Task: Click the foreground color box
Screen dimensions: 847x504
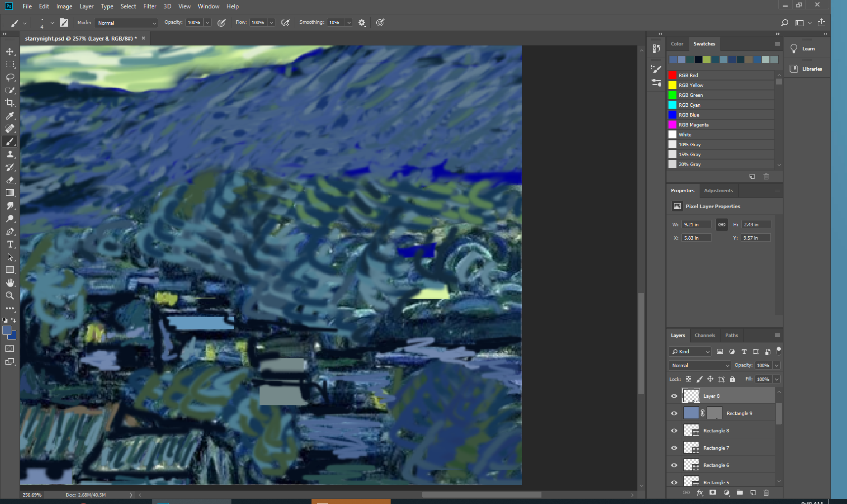Action: [7, 331]
